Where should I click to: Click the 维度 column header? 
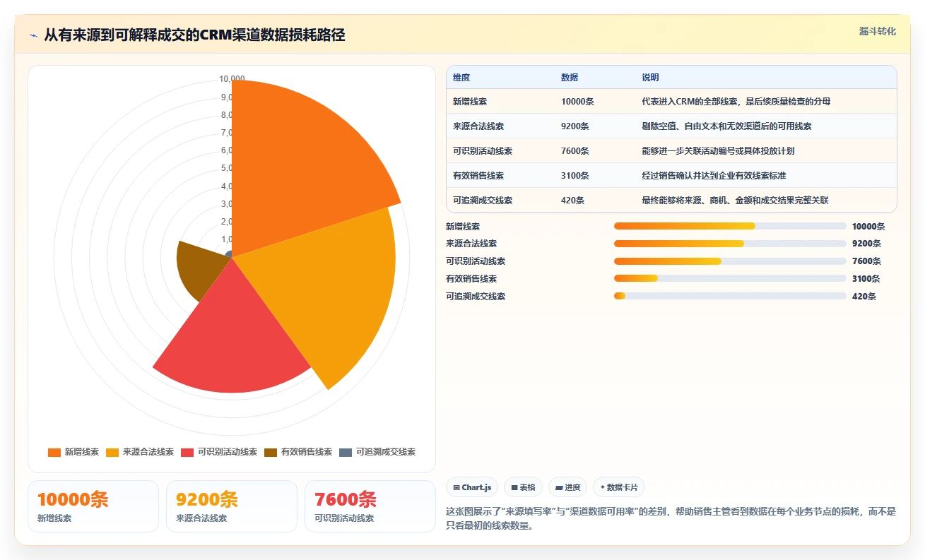coord(461,78)
